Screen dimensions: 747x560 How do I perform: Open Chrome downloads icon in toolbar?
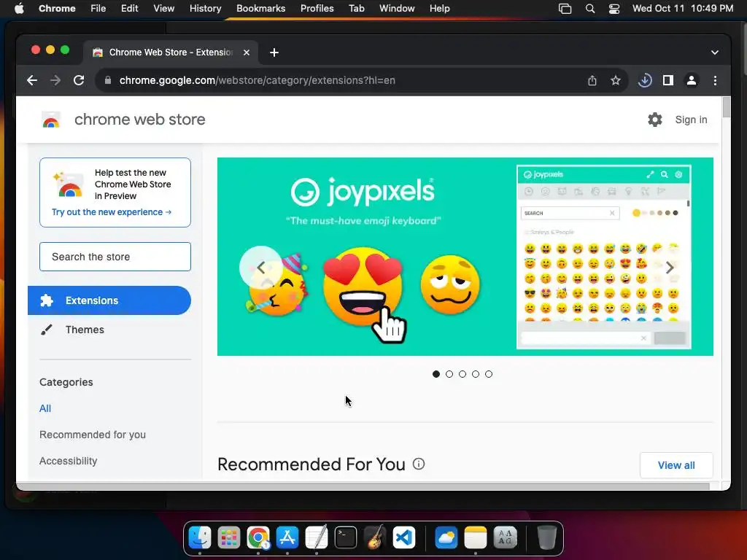point(645,80)
